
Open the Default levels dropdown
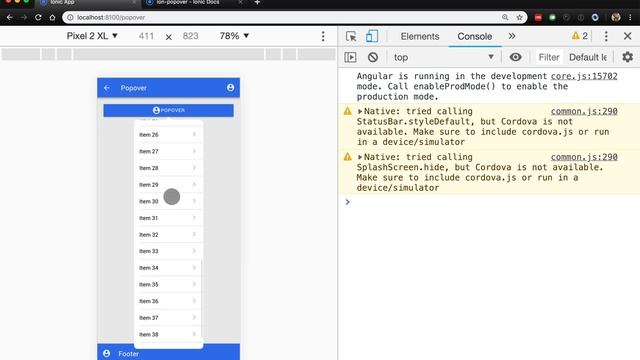pos(588,57)
